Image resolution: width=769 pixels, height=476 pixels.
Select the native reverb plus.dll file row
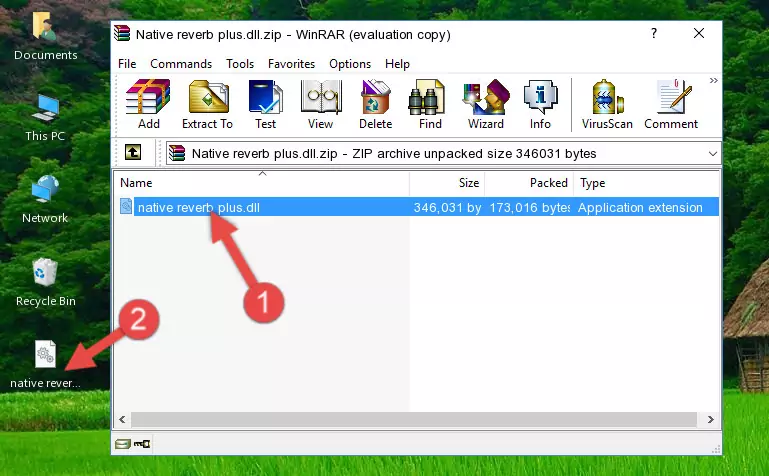point(418,207)
